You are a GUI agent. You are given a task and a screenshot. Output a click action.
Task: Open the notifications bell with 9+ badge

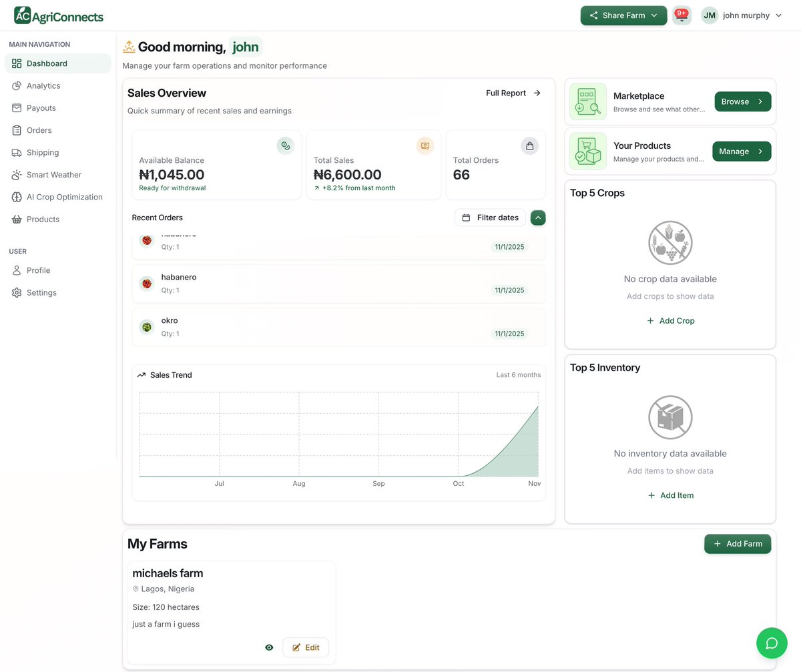pyautogui.click(x=682, y=15)
